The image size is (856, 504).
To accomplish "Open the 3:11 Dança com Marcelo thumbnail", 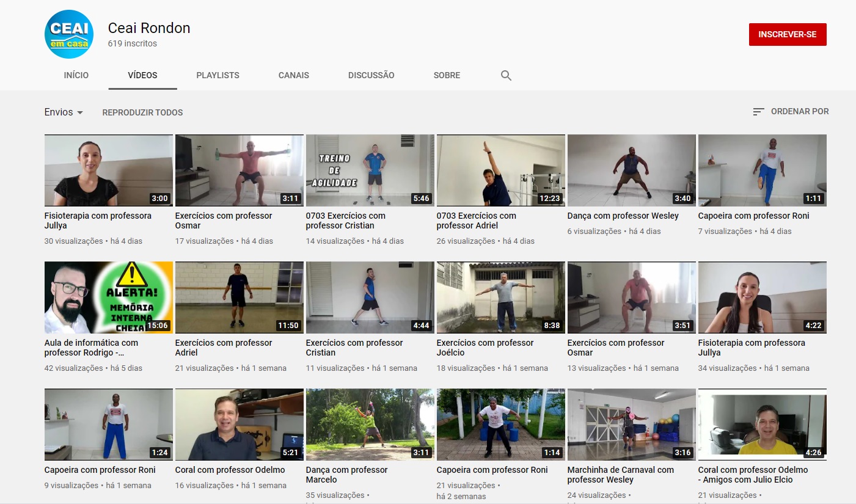I will click(x=370, y=425).
